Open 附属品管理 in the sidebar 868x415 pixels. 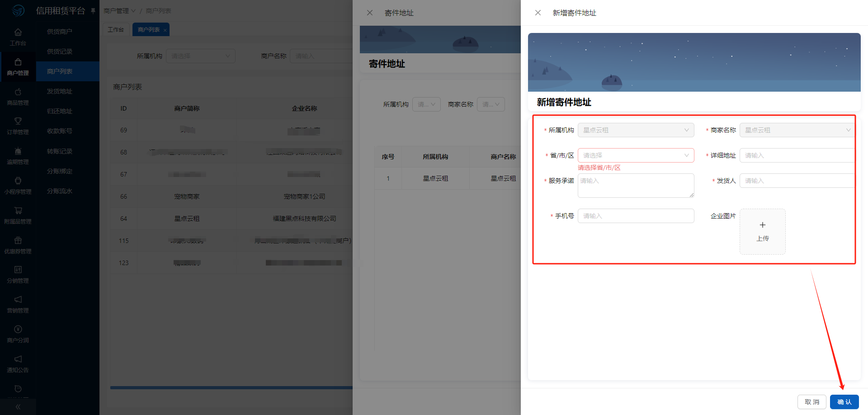(x=18, y=215)
